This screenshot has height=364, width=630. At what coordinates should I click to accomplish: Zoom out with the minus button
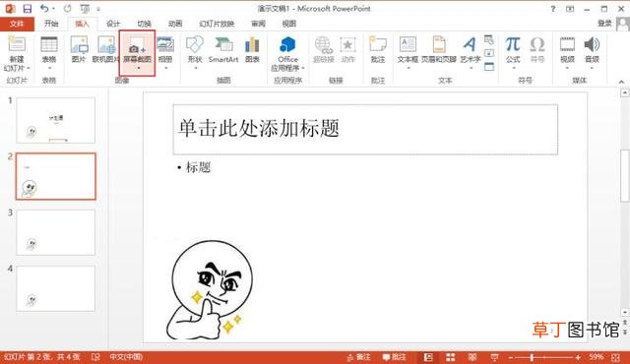511,357
